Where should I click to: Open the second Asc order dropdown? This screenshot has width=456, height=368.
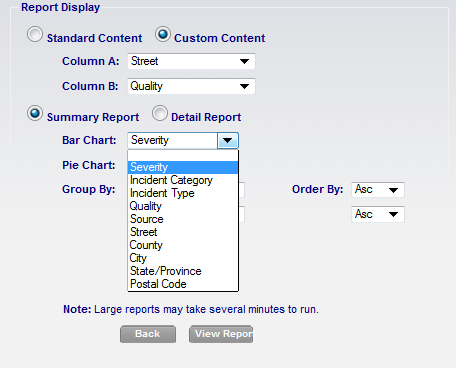pyautogui.click(x=378, y=214)
